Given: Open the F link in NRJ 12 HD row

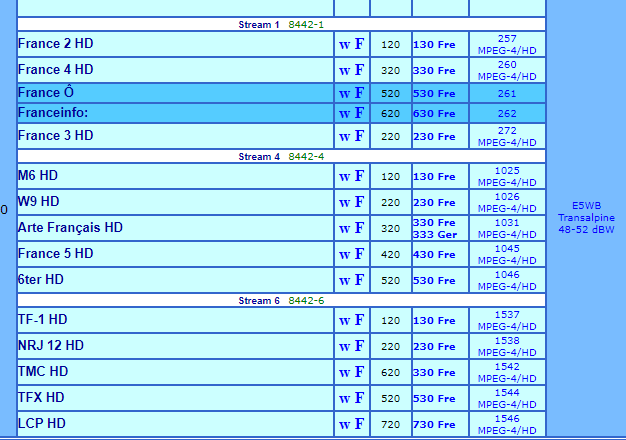Looking at the screenshot, I should [359, 345].
